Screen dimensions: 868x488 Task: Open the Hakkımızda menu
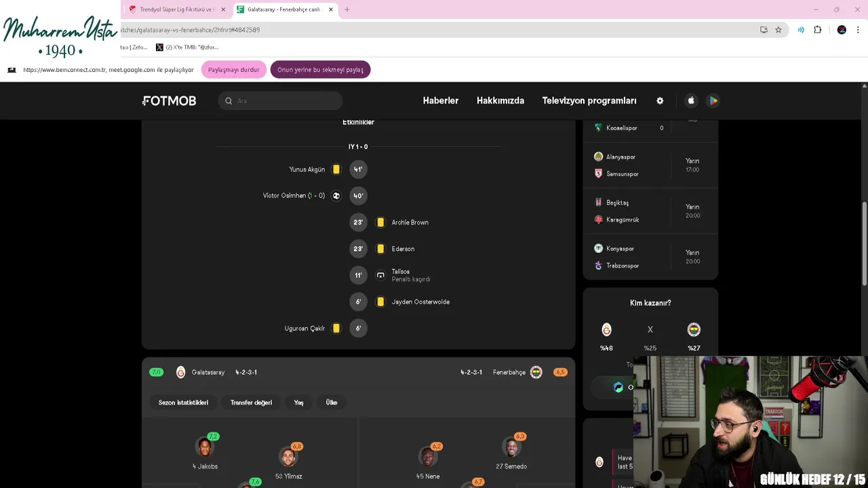500,100
